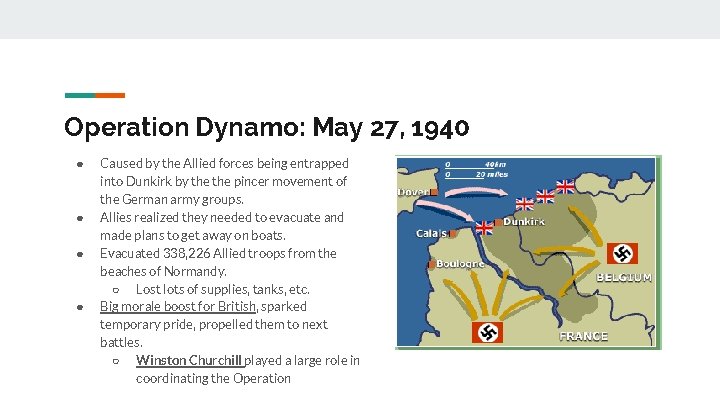720x405 pixels.
Task: Click the swastika flag icon near France
Action: [487, 332]
